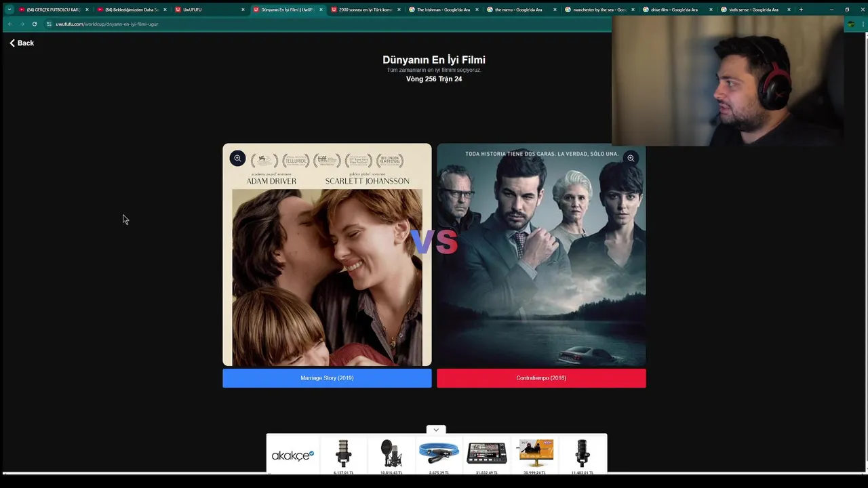Switch to GERÇEK FUTBOLCU KARŞ YouTube tab
This screenshot has height=488, width=868.
click(x=53, y=9)
